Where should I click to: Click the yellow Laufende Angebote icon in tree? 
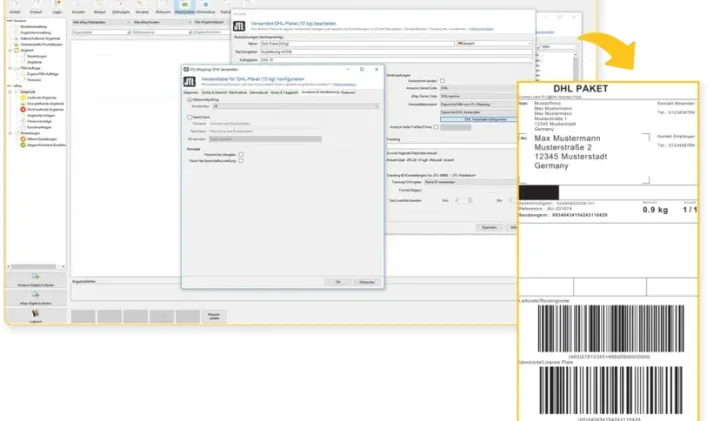pyautogui.click(x=22, y=98)
